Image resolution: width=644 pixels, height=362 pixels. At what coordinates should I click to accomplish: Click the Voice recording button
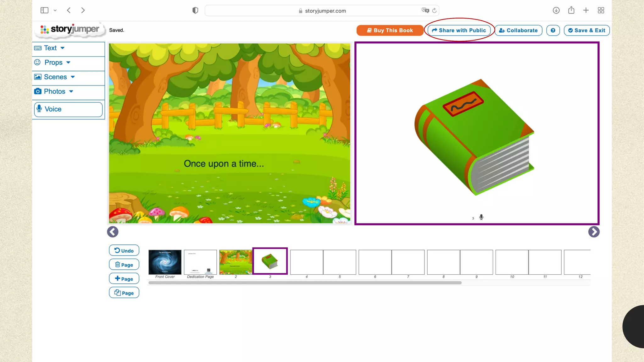click(68, 109)
